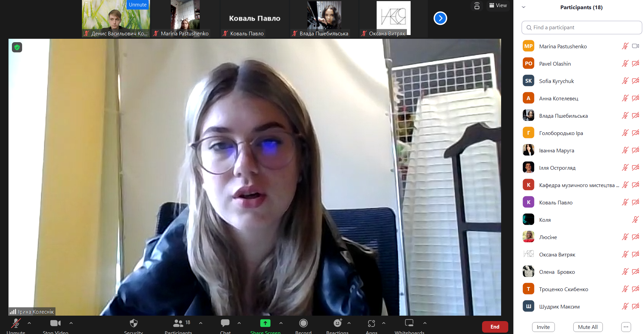644x334 pixels.
Task: Open the Apps icon in toolbar
Action: [371, 323]
